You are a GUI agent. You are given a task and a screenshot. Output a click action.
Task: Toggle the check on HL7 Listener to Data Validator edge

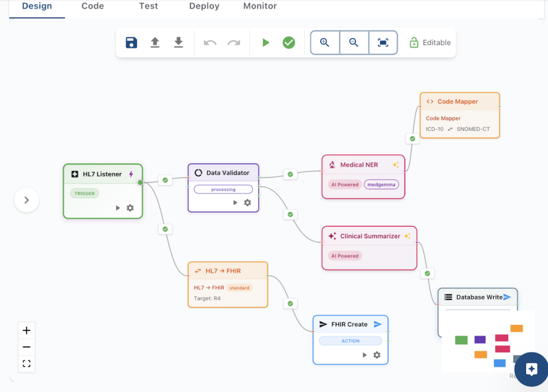165,180
